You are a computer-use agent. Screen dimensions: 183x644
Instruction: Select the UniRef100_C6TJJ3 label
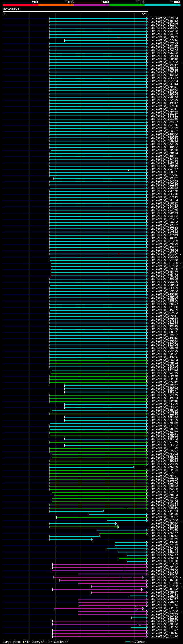[x=164, y=546]
